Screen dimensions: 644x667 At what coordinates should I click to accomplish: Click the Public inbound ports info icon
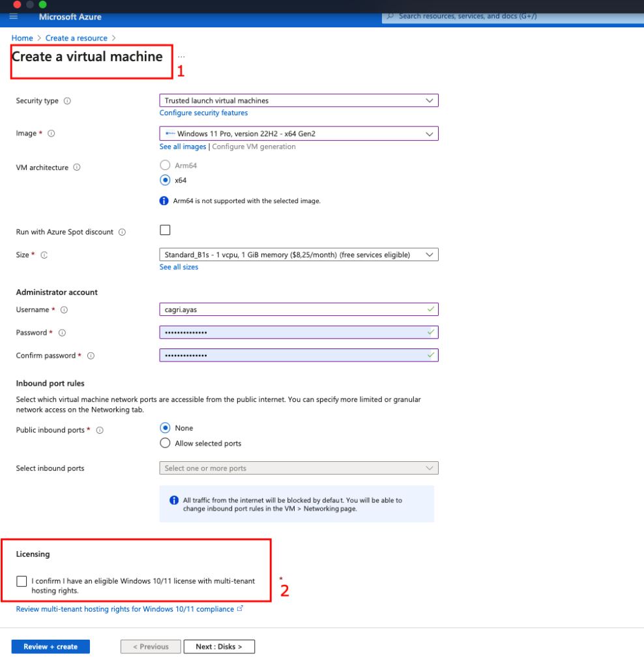[x=100, y=430]
